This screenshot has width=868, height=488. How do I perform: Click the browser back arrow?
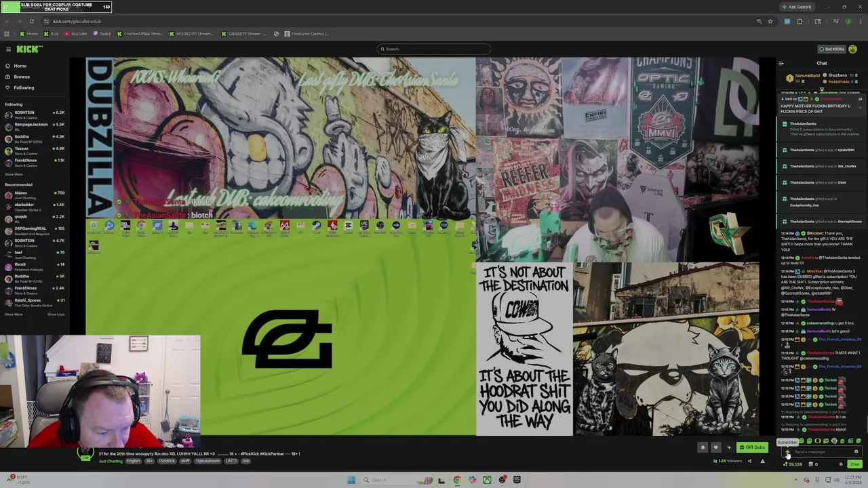click(7, 21)
